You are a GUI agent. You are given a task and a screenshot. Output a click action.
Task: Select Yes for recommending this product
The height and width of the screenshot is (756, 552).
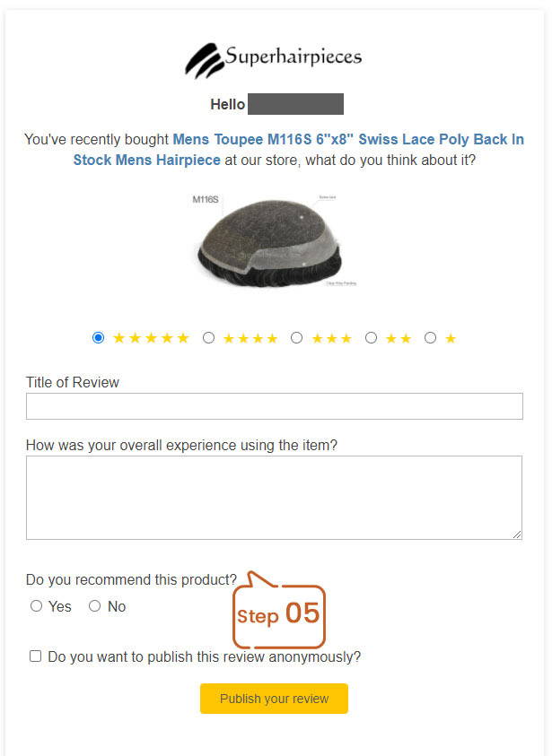(36, 606)
